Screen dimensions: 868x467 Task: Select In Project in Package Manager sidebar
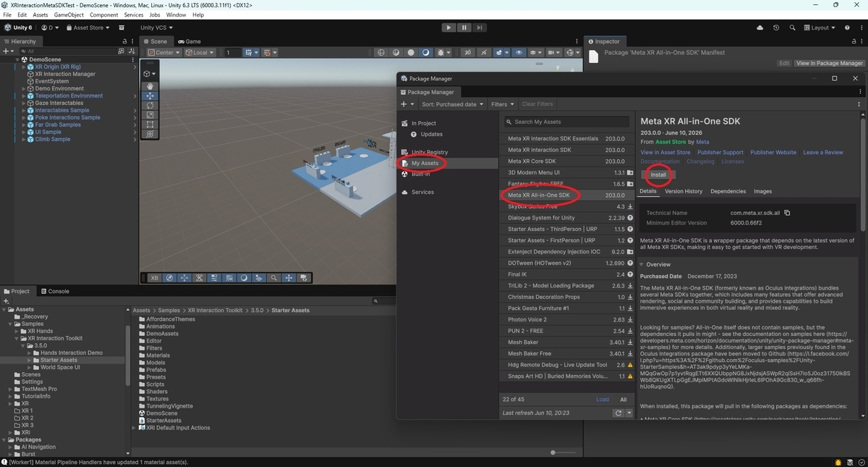click(x=424, y=123)
